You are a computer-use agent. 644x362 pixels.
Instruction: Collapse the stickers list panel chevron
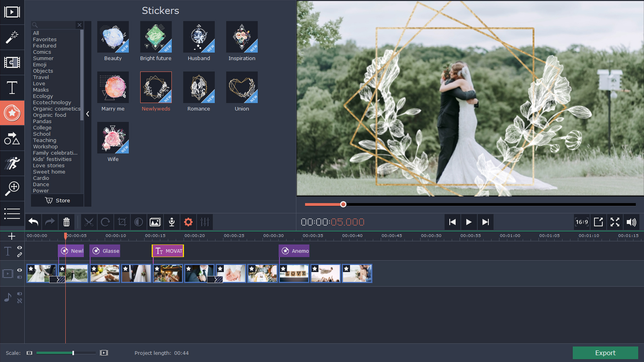pyautogui.click(x=88, y=114)
